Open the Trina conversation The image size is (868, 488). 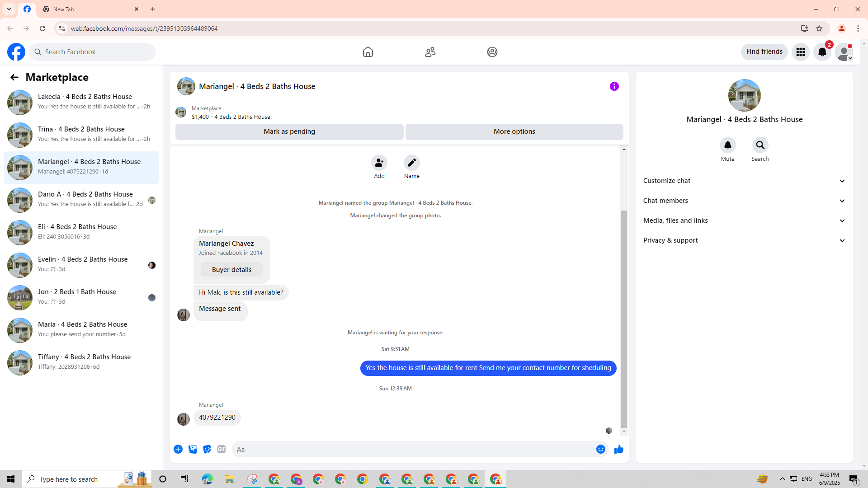coord(81,135)
